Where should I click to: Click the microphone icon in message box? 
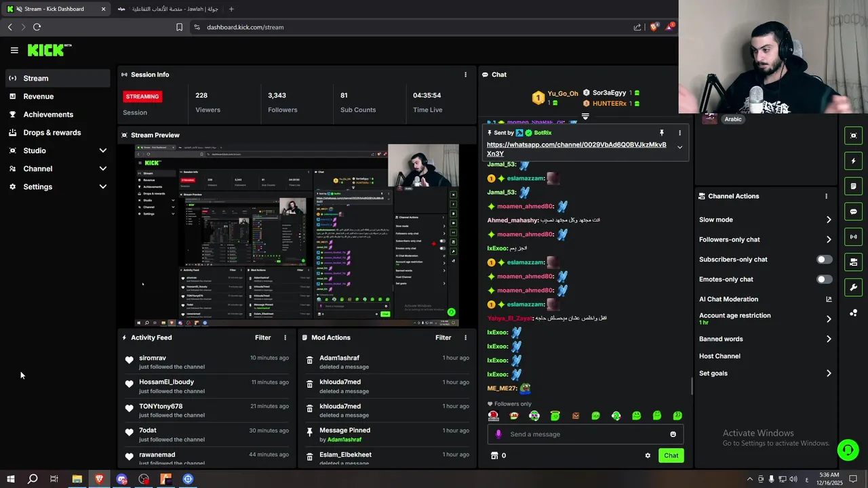(x=498, y=434)
